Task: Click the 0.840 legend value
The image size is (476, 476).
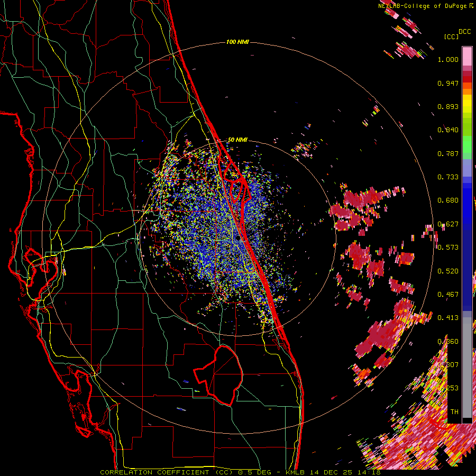Action: (x=448, y=130)
